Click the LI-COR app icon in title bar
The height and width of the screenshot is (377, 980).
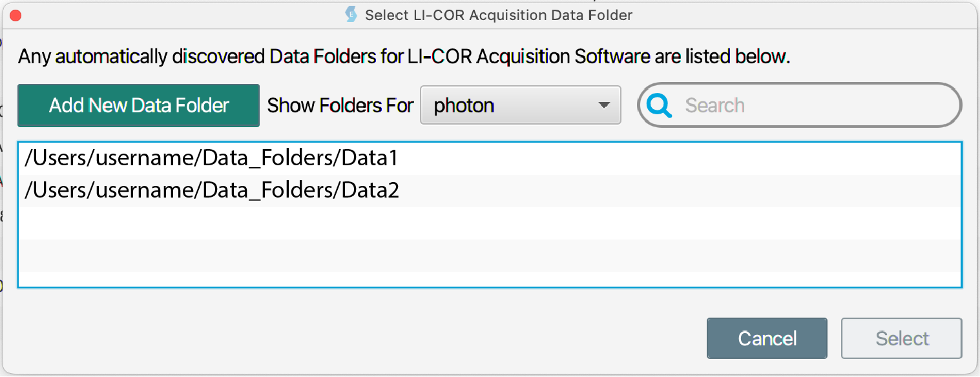351,14
